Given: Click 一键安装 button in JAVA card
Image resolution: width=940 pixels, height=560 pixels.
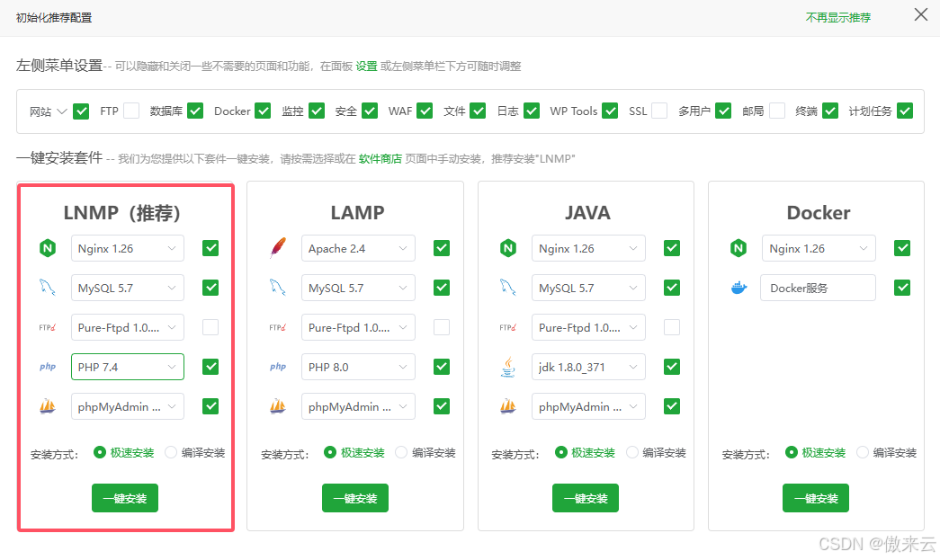Looking at the screenshot, I should 585,498.
